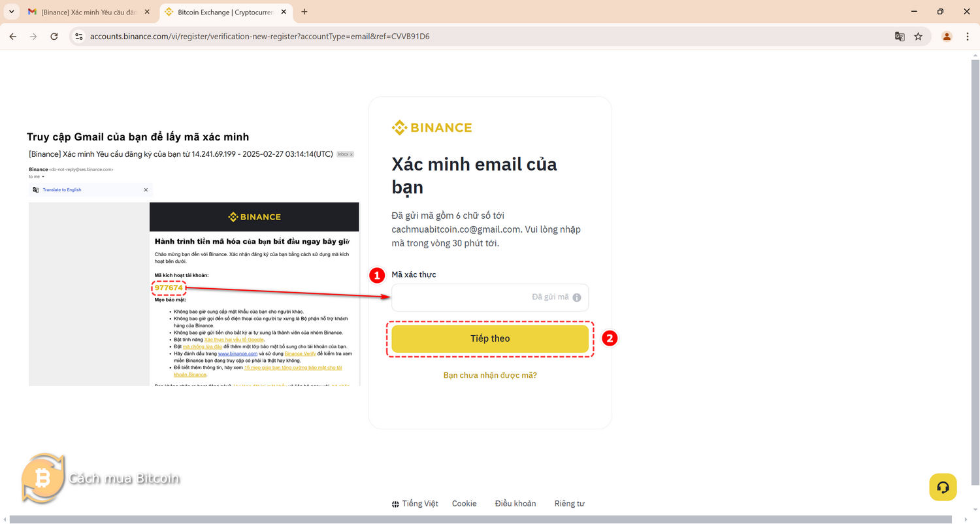Close the Bitcoin Exchange tab
This screenshot has height=524, width=980.
point(285,12)
